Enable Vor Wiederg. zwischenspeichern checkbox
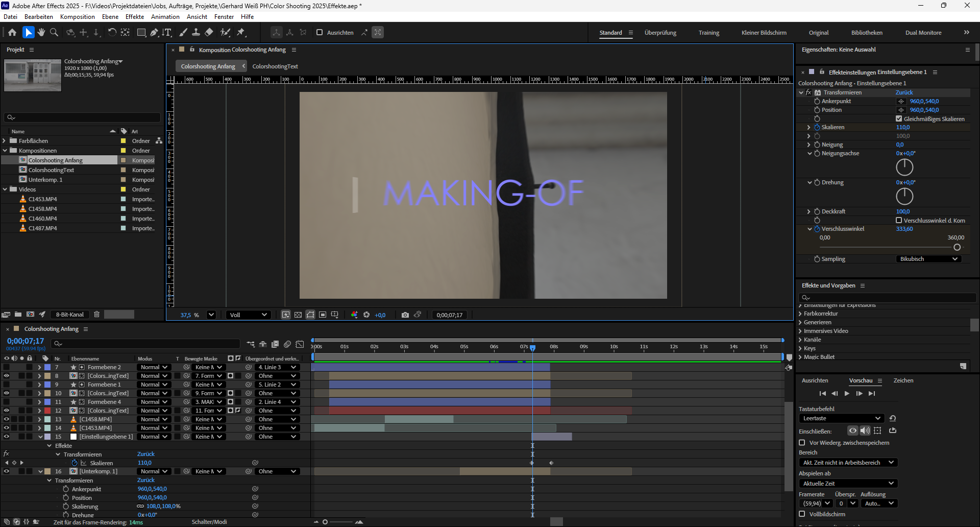 tap(802, 443)
